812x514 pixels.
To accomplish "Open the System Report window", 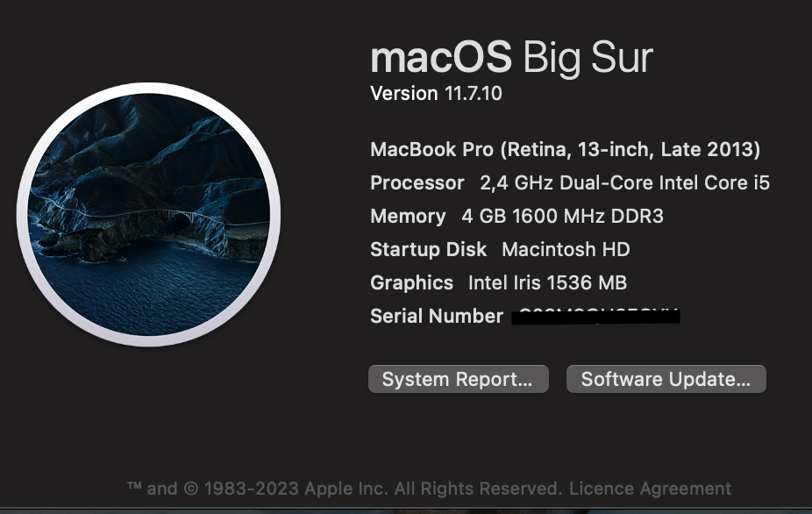I will click(458, 379).
